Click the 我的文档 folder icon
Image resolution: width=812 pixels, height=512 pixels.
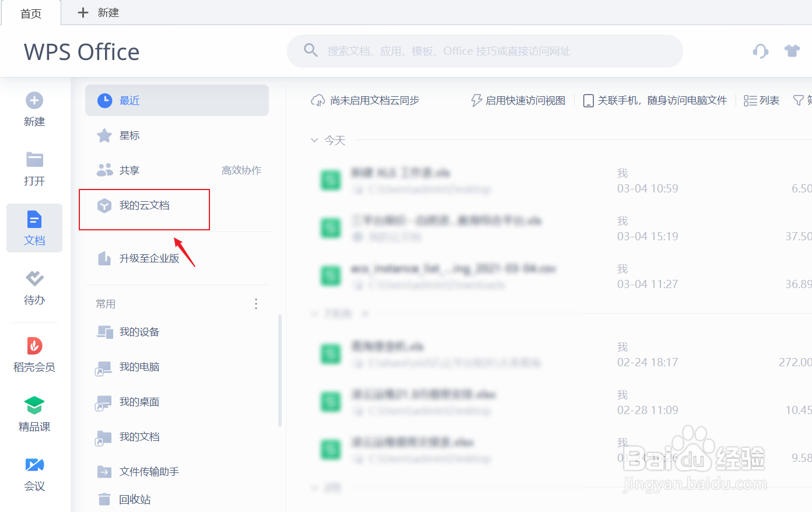tap(104, 437)
